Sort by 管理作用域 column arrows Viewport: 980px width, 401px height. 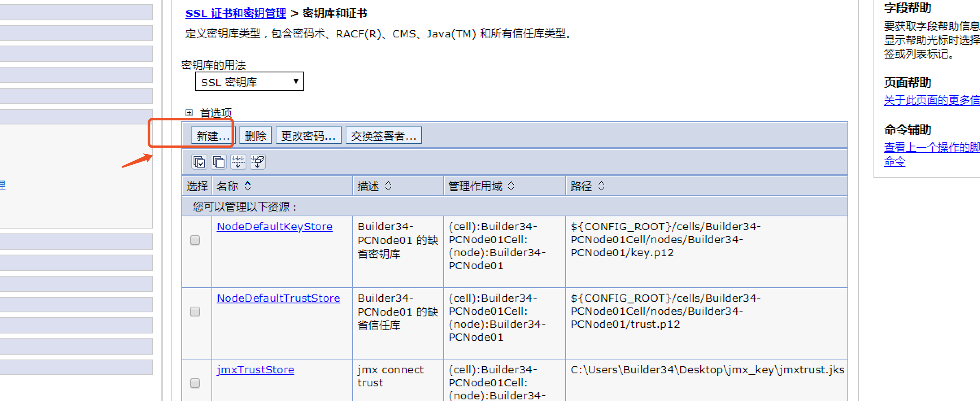point(511,186)
